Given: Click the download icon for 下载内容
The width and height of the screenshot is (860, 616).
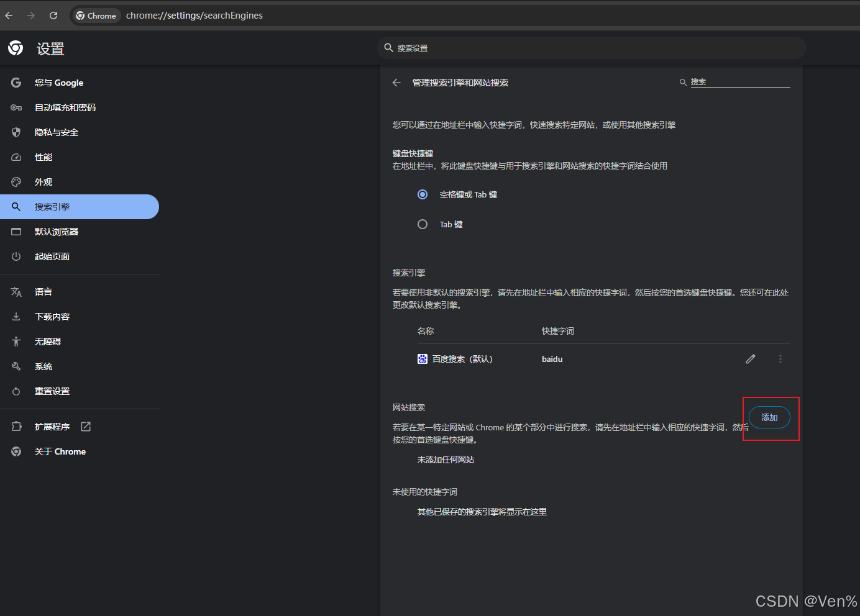Looking at the screenshot, I should tap(16, 317).
